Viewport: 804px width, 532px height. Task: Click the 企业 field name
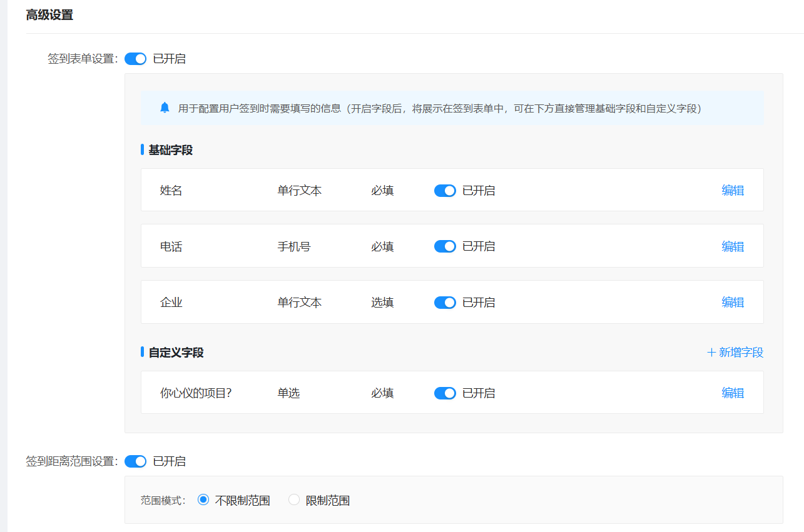tap(171, 303)
